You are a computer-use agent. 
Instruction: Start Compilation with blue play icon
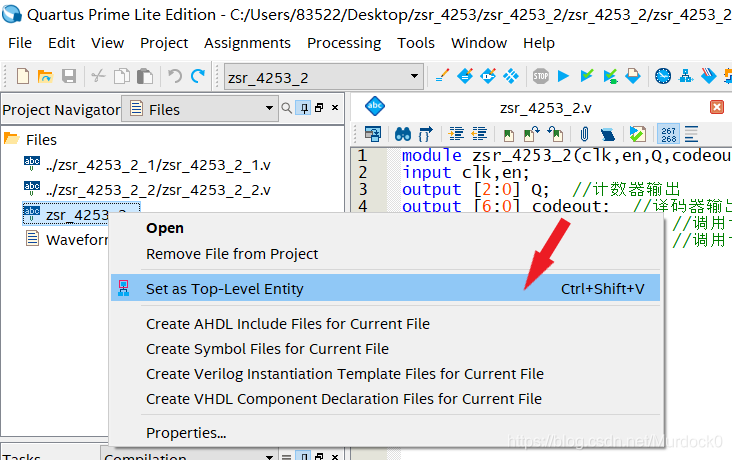coord(563,76)
